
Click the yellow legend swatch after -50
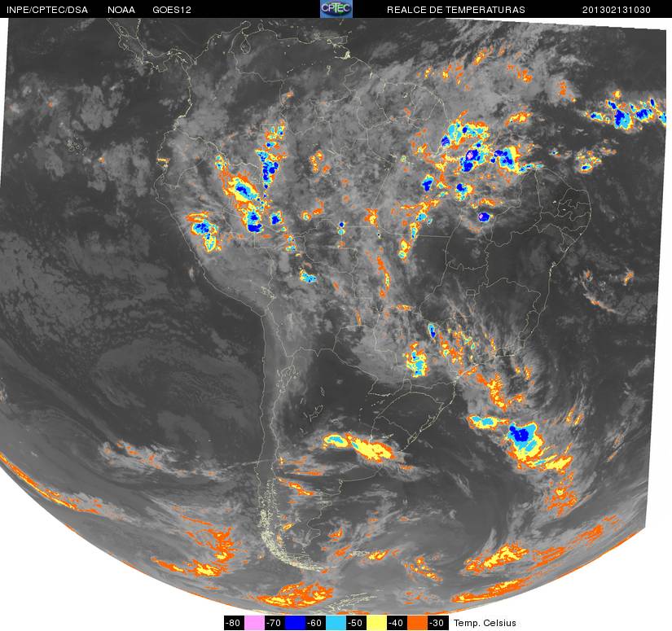[377, 623]
